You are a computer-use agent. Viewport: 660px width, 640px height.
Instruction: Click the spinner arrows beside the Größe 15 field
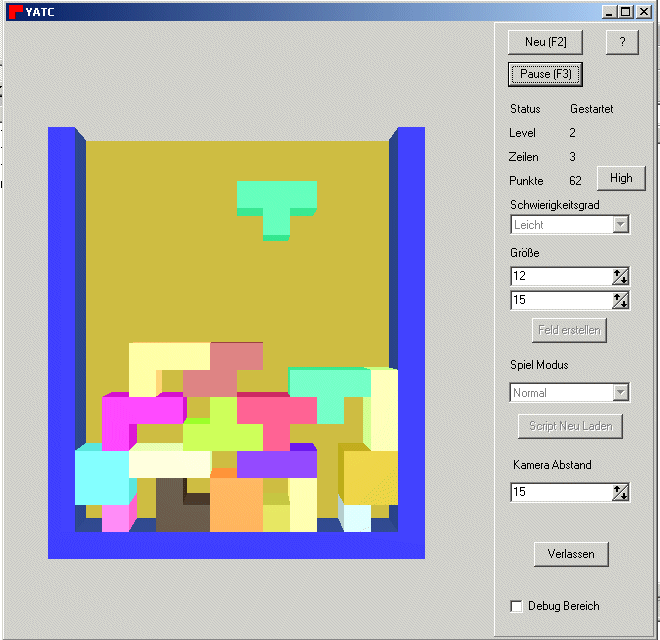tap(621, 300)
